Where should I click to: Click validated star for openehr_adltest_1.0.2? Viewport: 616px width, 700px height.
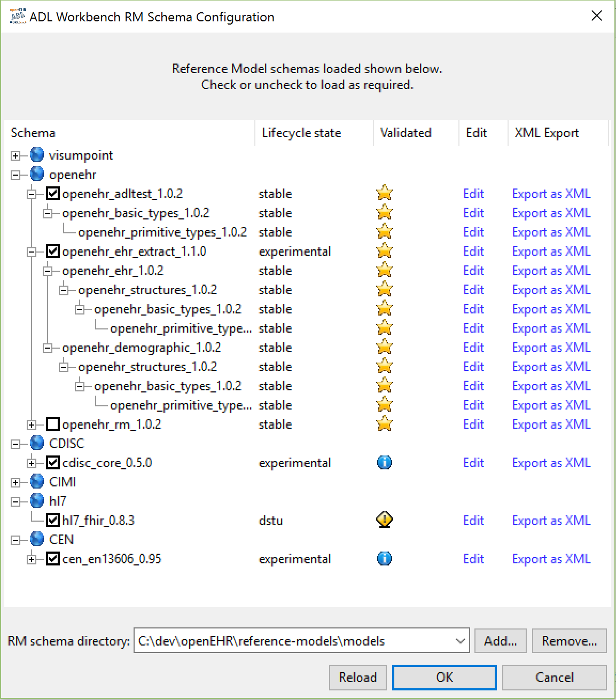pos(385,193)
